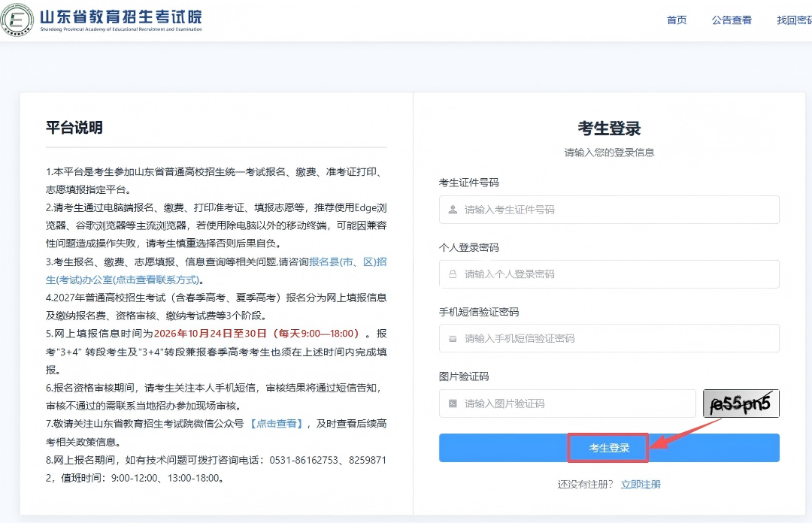Open the 首页 menu item

(677, 20)
